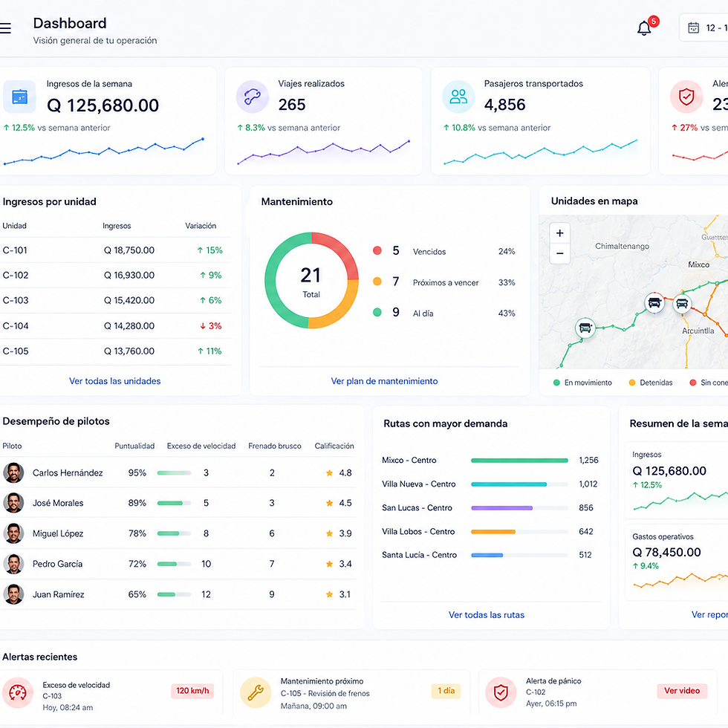Click the donut chart 21 Total center
The height and width of the screenshot is (728, 728).
tap(311, 282)
